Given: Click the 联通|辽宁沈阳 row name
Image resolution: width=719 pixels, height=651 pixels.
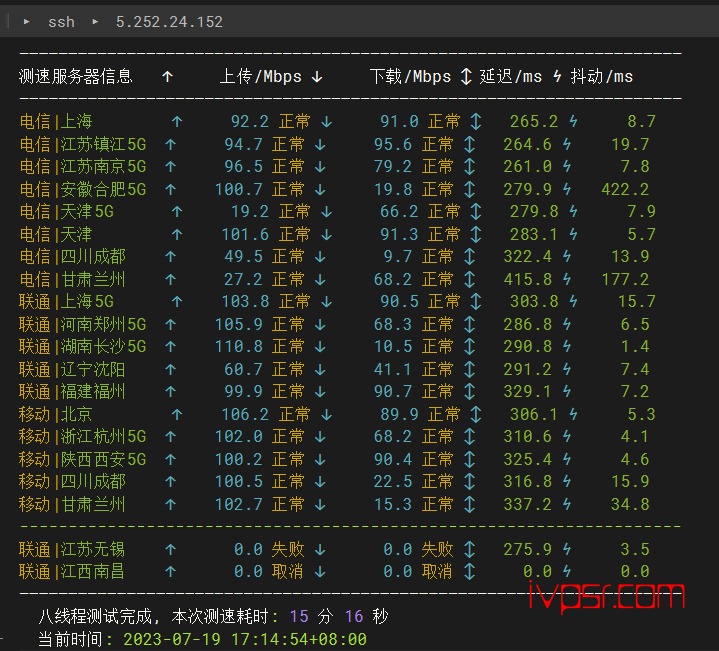Looking at the screenshot, I should [72, 369].
